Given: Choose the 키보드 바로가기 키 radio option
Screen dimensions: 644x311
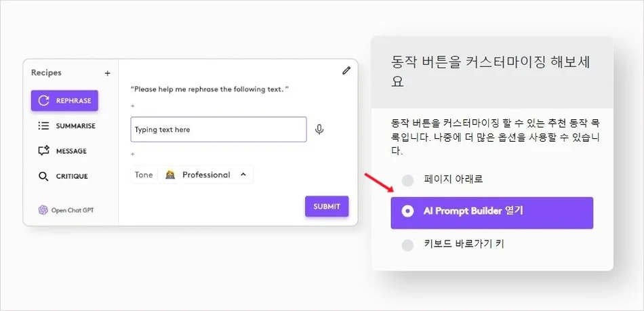Looking at the screenshot, I should tap(407, 245).
